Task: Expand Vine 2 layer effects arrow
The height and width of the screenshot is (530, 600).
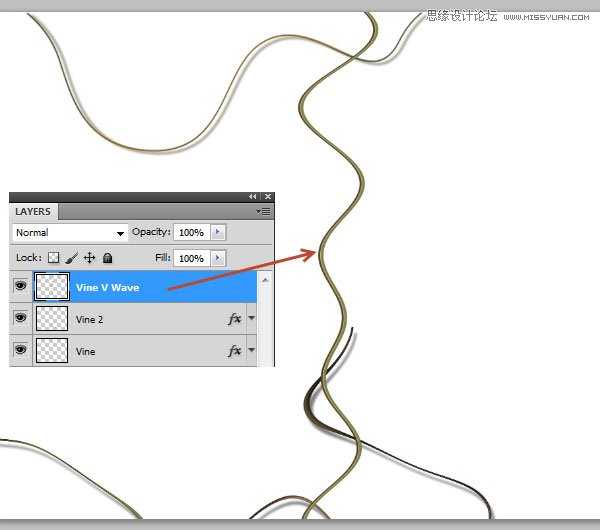Action: [251, 318]
